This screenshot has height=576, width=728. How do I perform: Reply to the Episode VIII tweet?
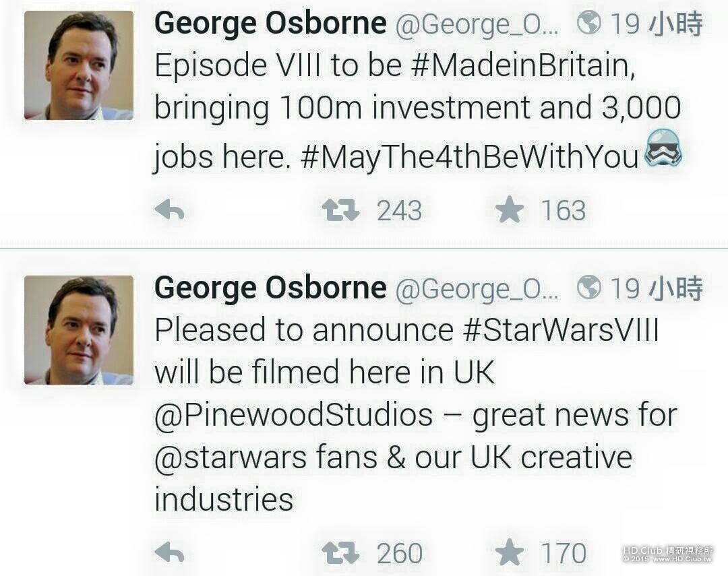170,212
